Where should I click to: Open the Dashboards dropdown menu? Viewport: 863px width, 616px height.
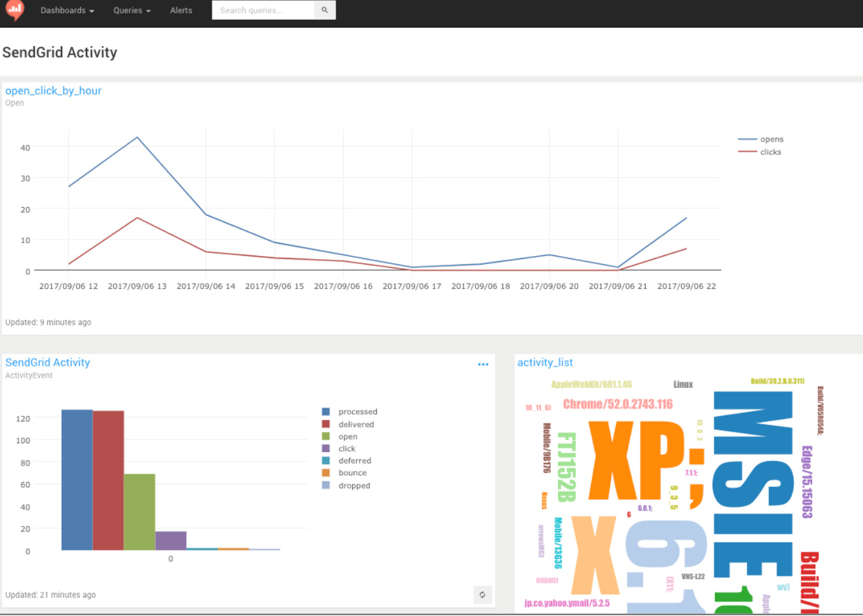(67, 10)
